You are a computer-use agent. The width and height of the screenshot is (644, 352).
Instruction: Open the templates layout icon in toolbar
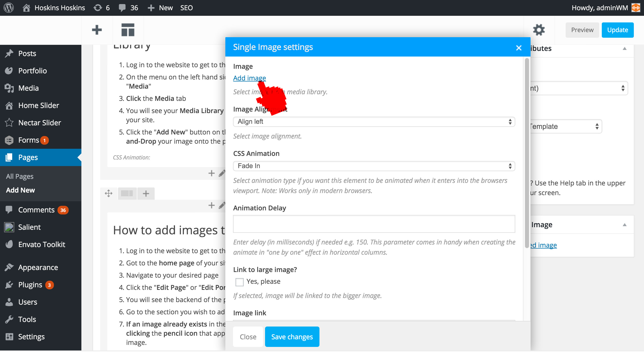coord(128,30)
